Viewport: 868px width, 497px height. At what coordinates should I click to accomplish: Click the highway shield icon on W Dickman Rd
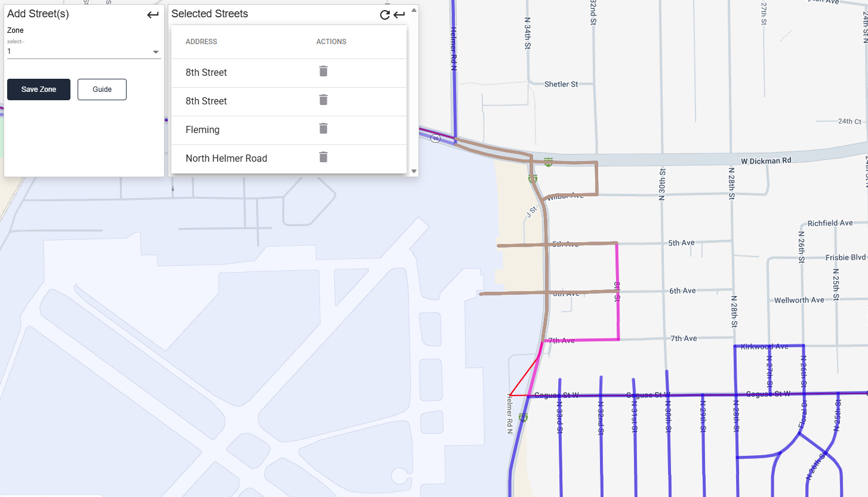[548, 162]
